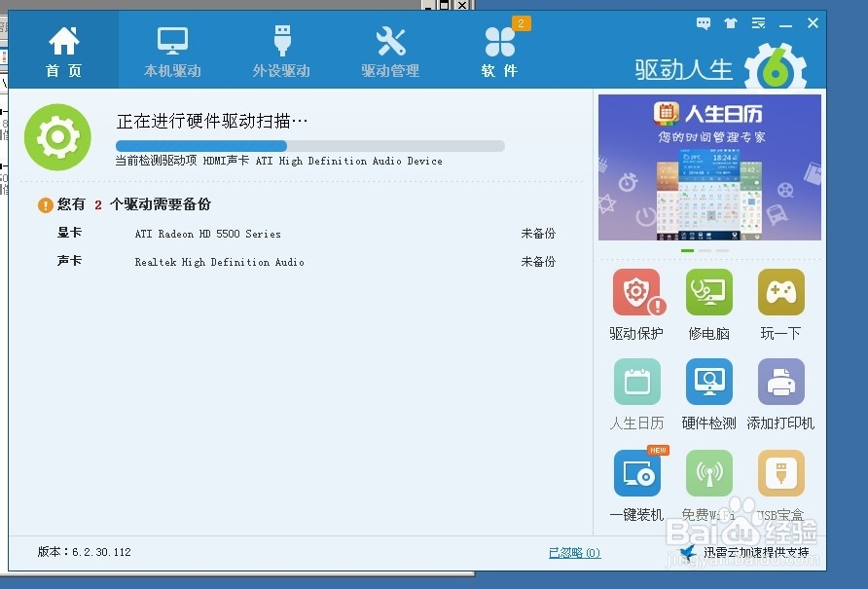Open the 外设驱动 section
The image size is (868, 589).
pyautogui.click(x=281, y=49)
